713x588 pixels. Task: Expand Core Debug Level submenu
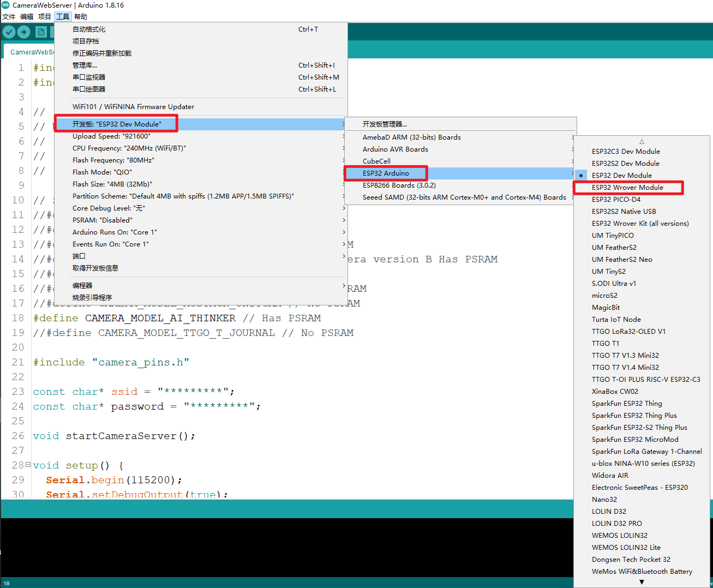(x=201, y=208)
